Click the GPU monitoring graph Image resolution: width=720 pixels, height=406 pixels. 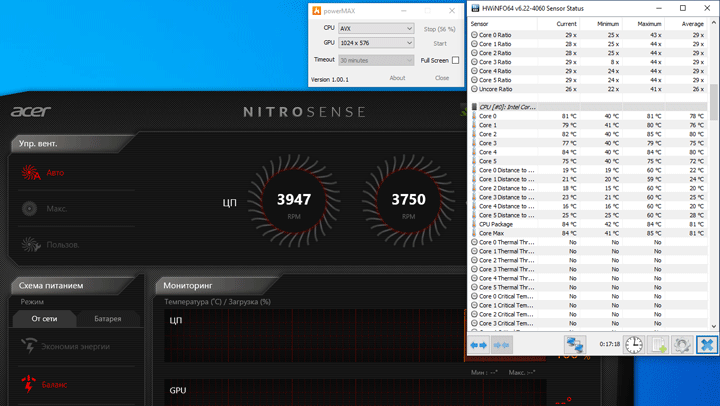click(x=355, y=393)
